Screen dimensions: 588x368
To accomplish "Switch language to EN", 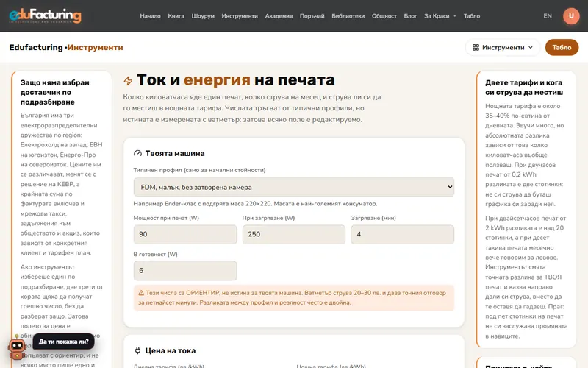I will (548, 15).
